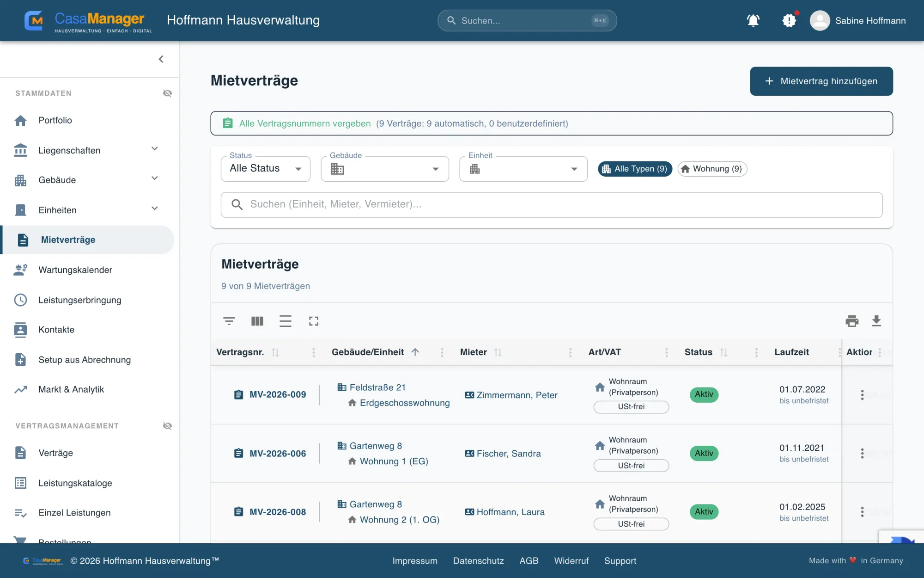924x578 pixels.
Task: Click the Einheit, Mieter, Vermieter search field
Action: click(552, 205)
